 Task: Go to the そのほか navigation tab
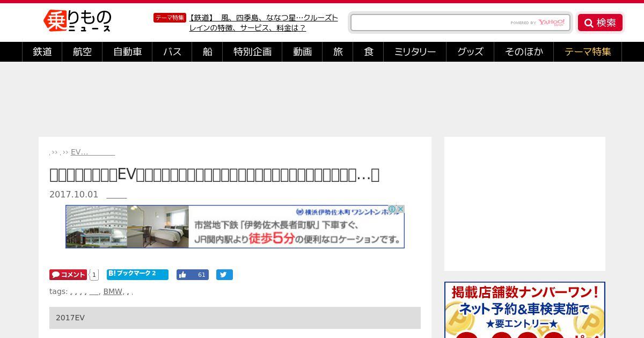524,52
